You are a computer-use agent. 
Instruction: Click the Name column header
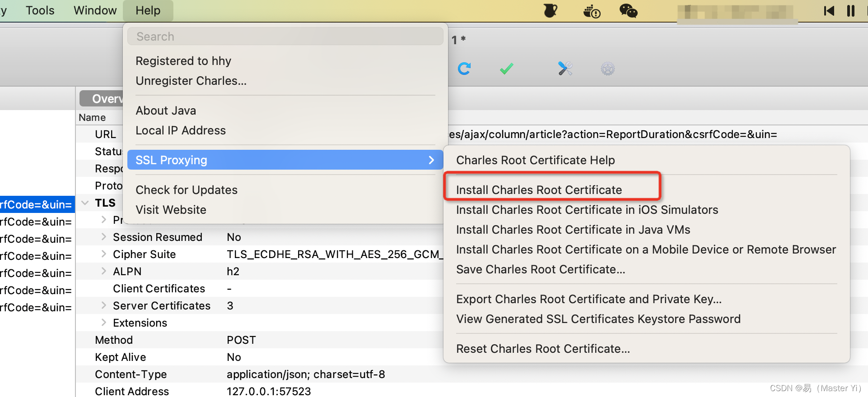click(x=92, y=117)
